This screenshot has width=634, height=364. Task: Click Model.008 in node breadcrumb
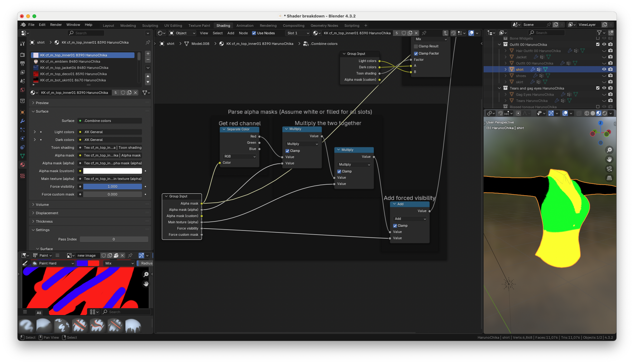(200, 44)
